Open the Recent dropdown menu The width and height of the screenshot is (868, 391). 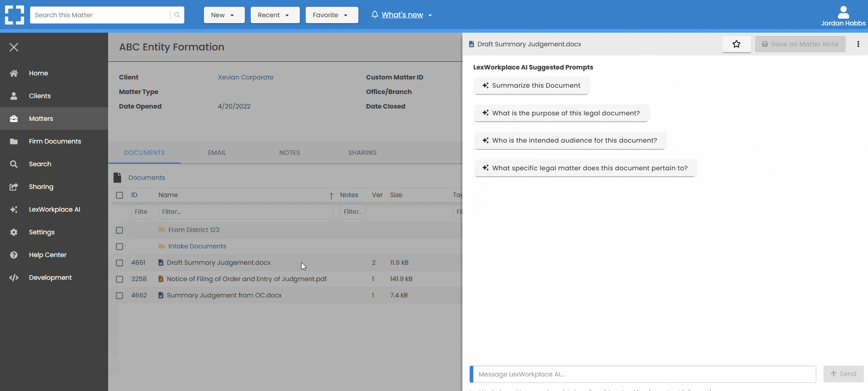(275, 15)
